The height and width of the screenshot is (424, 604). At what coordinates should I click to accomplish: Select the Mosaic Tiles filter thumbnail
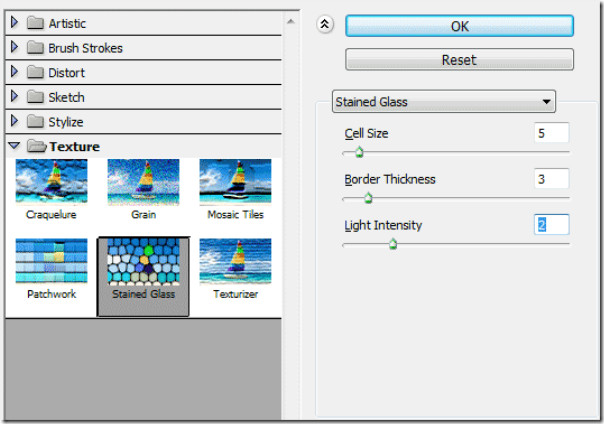pos(235,181)
